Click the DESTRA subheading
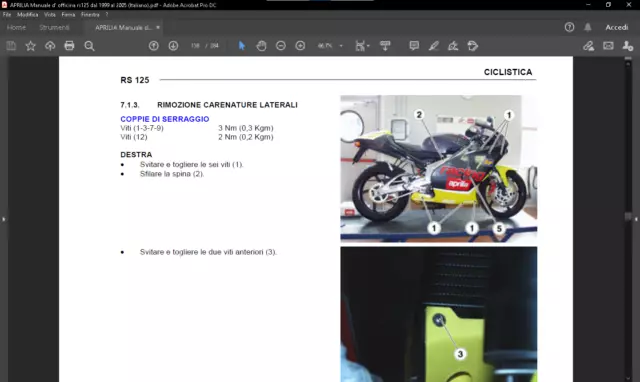 tap(136, 155)
